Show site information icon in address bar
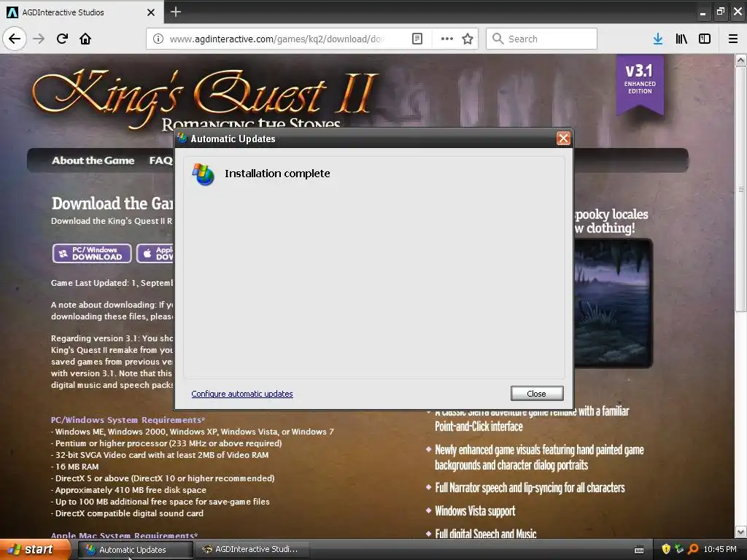Screen dimensions: 747x560 click(158, 39)
